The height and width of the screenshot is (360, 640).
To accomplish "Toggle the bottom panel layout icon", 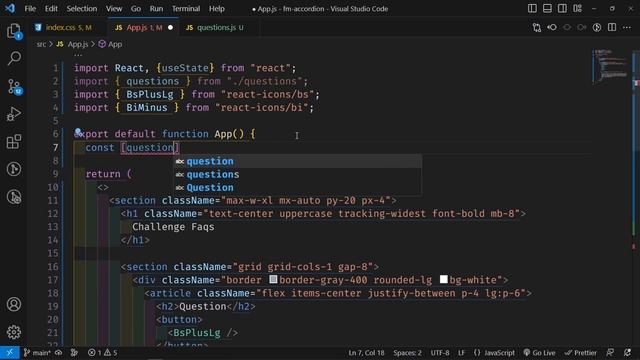I will pos(547,8).
